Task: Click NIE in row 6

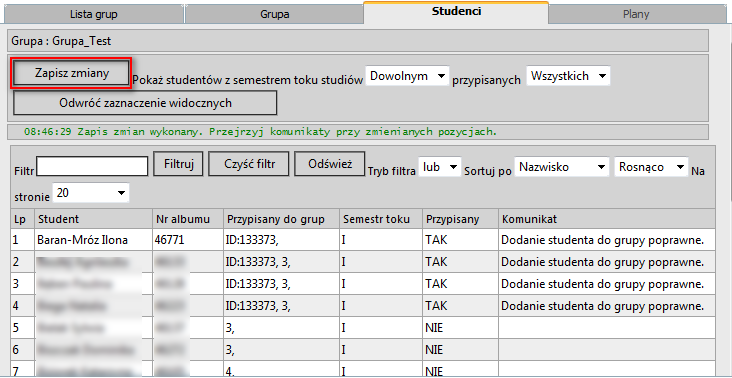Action: 434,350
